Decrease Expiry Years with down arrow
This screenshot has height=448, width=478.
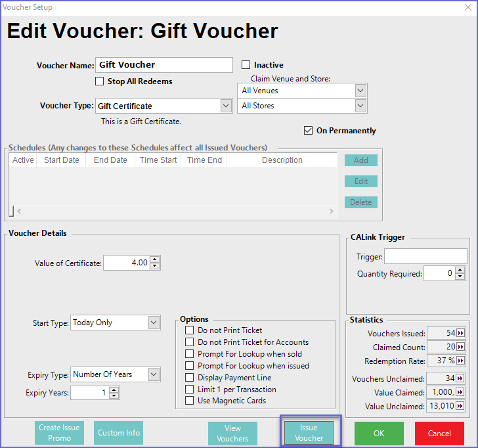pos(114,395)
